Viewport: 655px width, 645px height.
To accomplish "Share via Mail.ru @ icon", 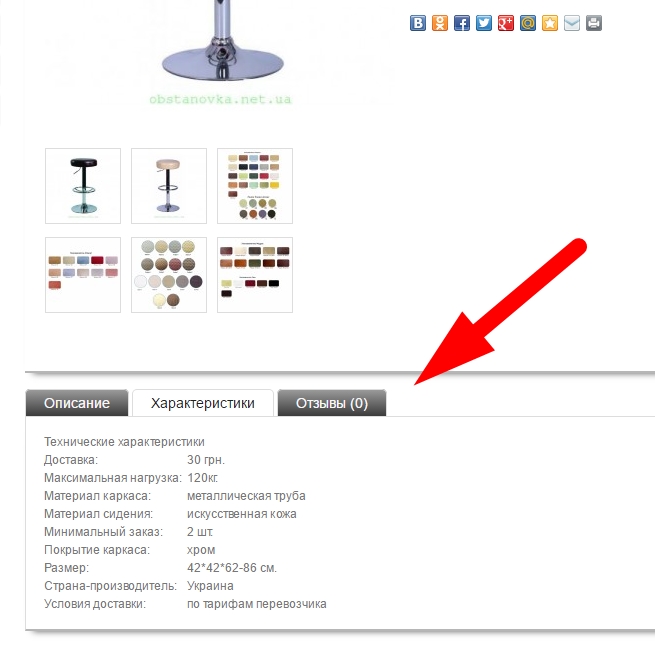I will (528, 23).
